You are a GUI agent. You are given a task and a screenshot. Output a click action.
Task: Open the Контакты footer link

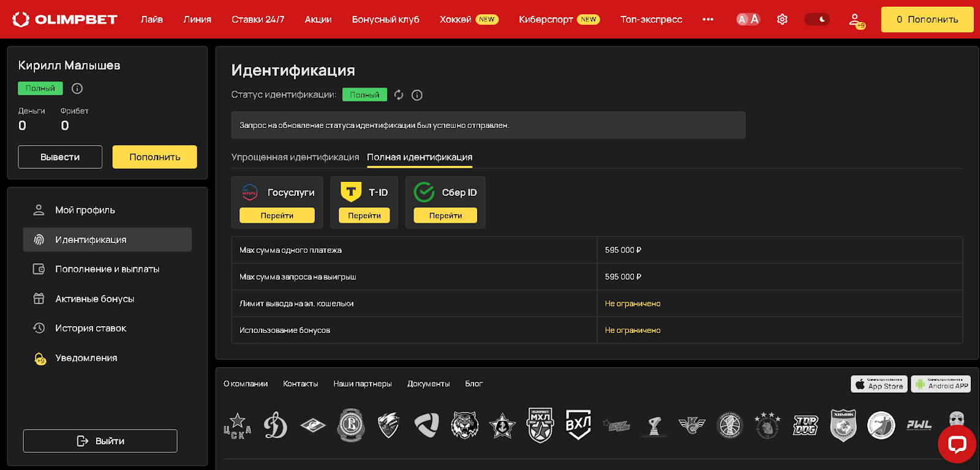pos(301,384)
